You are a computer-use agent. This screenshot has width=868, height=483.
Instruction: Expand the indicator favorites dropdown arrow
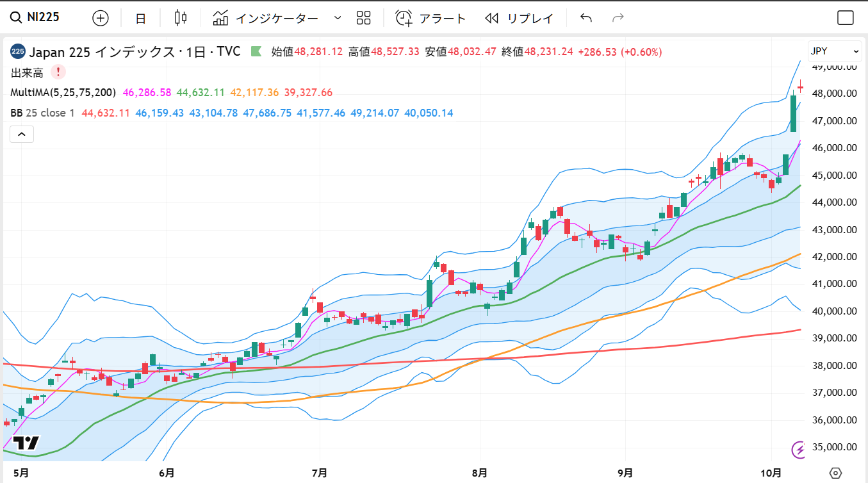(338, 18)
